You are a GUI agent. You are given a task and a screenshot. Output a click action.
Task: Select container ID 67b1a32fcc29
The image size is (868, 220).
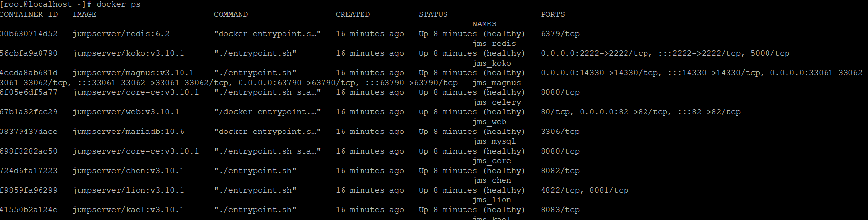pos(29,112)
